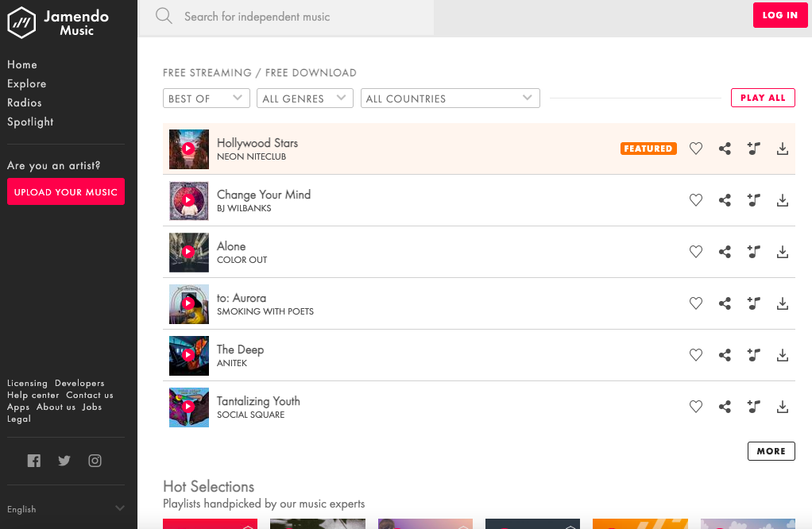Play to: Aurora from its cover thumbnail
The width and height of the screenshot is (812, 529).
pos(189,304)
